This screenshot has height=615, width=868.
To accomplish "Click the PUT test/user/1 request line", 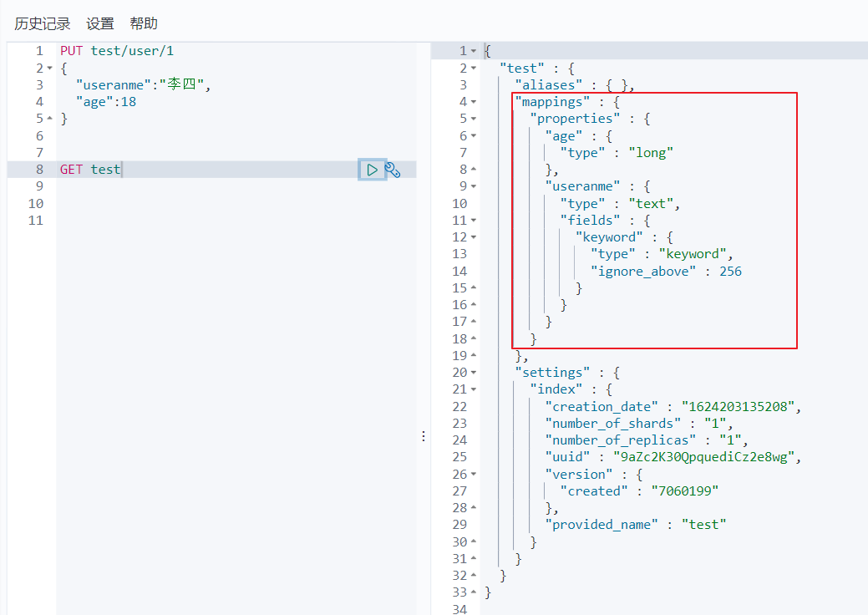I will (117, 51).
